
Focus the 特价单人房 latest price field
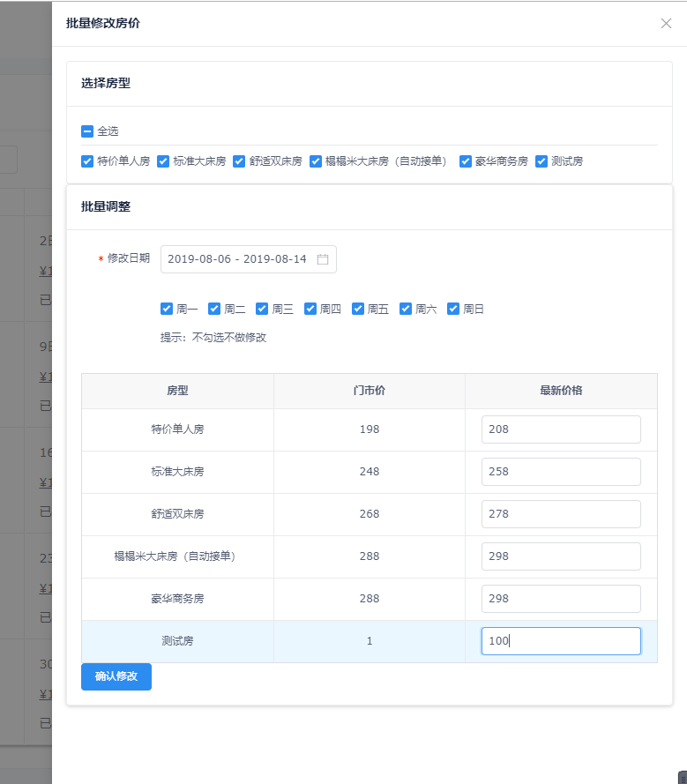(561, 429)
